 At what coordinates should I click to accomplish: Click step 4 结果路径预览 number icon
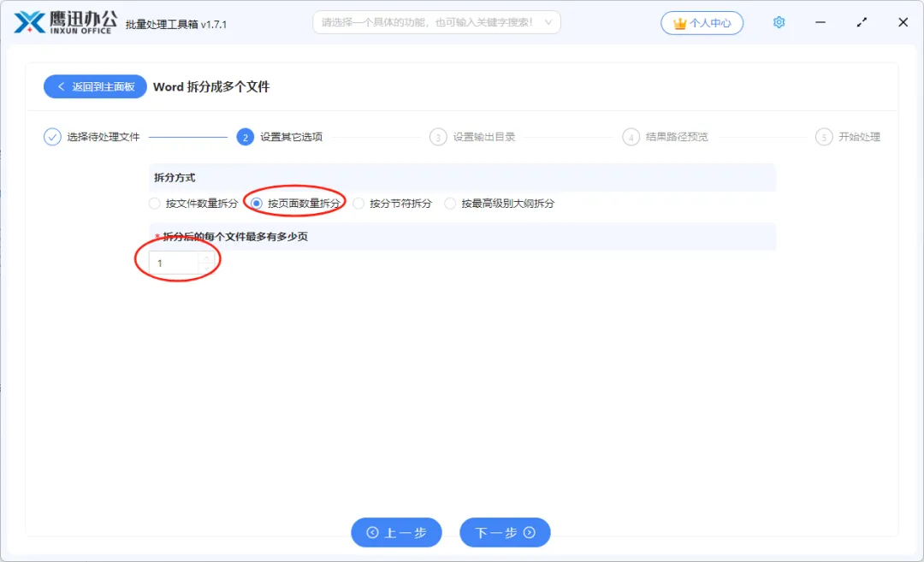631,137
